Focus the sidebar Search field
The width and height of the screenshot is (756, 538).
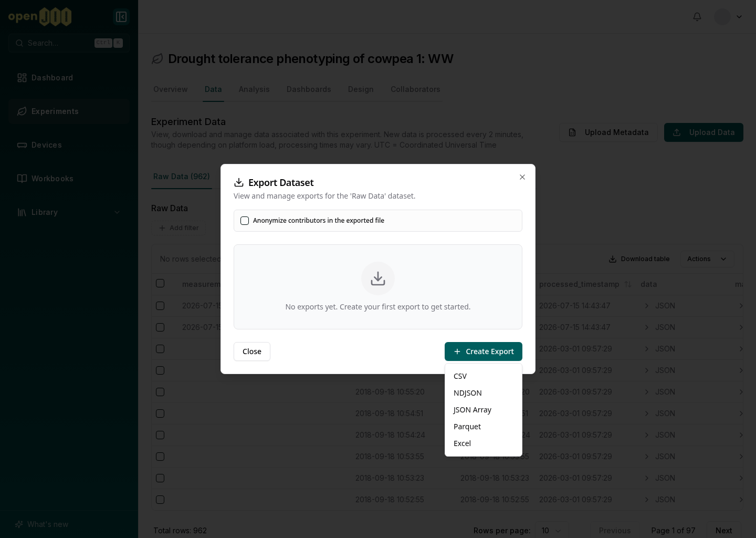click(69, 43)
